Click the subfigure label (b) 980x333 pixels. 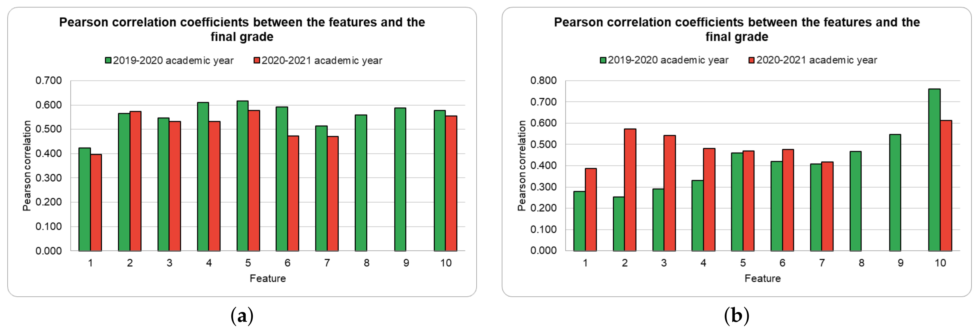[737, 315]
